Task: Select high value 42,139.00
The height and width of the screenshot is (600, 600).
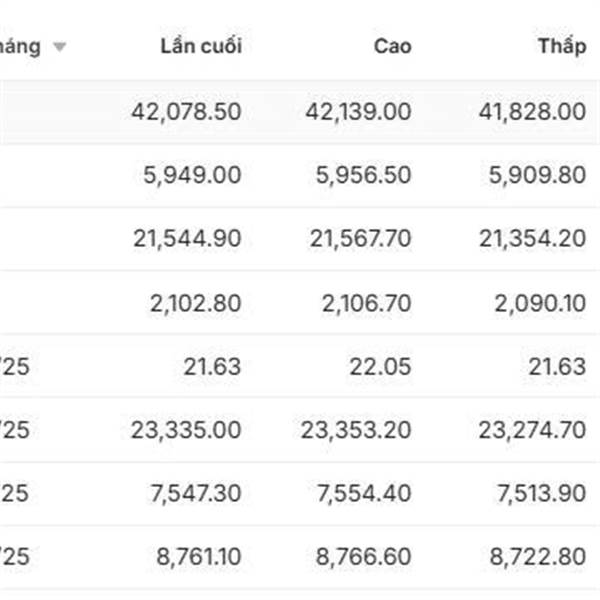Action: (x=358, y=112)
